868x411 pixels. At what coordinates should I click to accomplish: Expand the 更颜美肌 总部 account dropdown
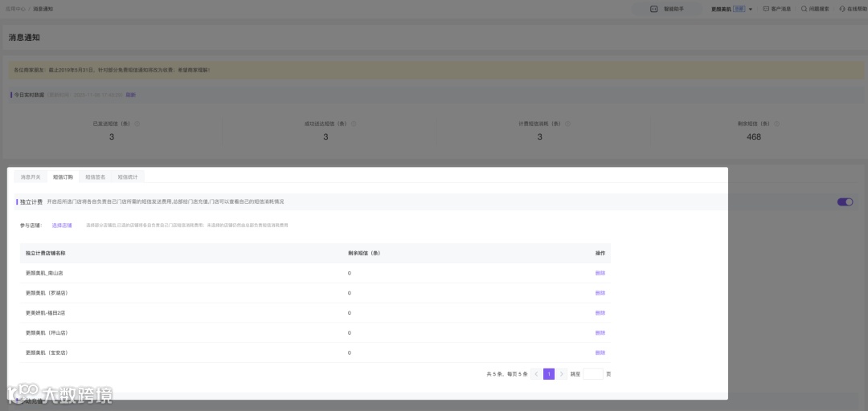tap(751, 10)
